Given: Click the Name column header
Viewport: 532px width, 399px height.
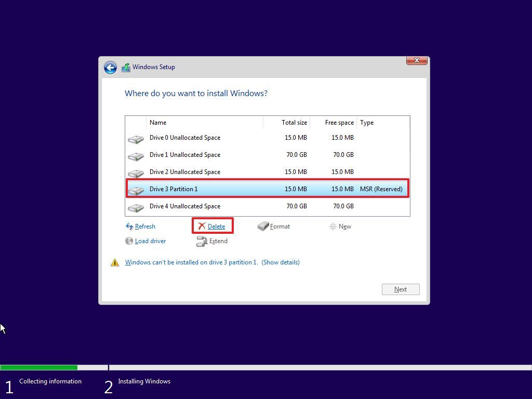Looking at the screenshot, I should pos(158,123).
